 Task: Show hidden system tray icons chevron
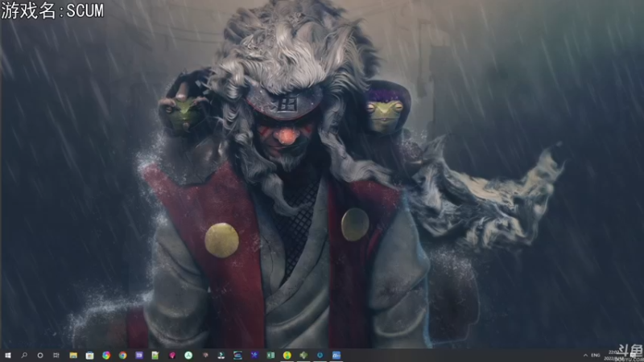(x=585, y=356)
